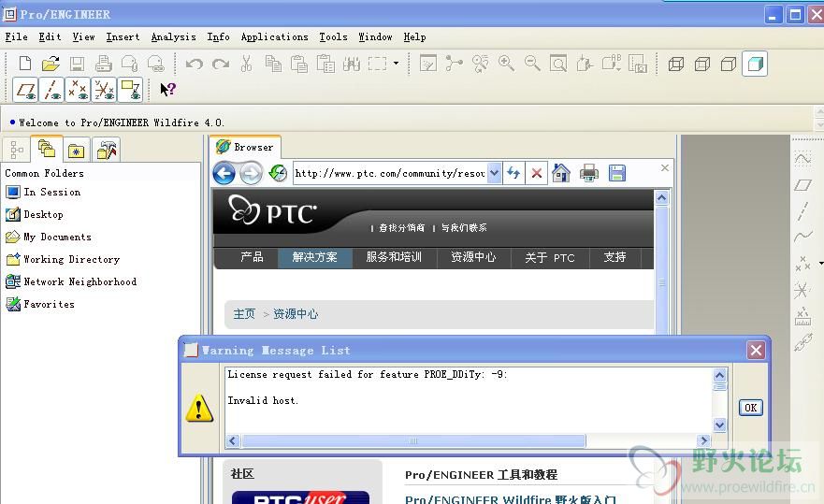824x504 pixels.
Task: Click the Zoom Out magnifier icon
Action: click(532, 64)
